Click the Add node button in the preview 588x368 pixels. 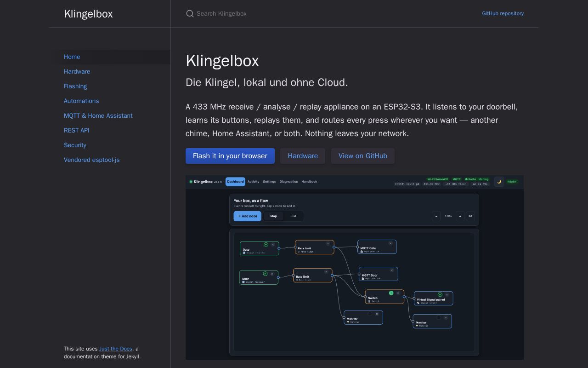pyautogui.click(x=247, y=216)
